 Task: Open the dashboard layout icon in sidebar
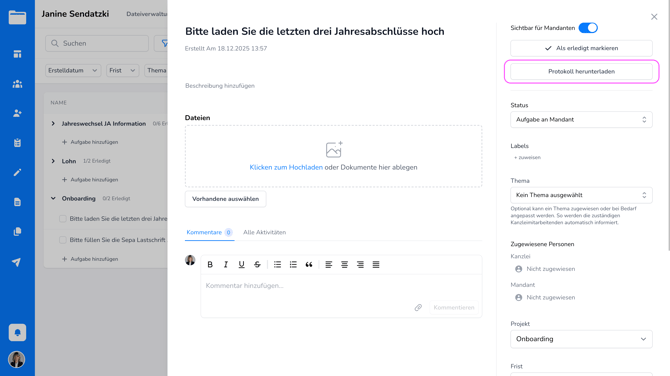[17, 54]
